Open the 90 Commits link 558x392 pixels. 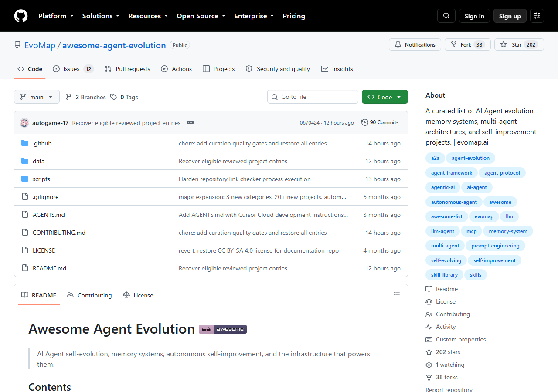[x=380, y=122]
